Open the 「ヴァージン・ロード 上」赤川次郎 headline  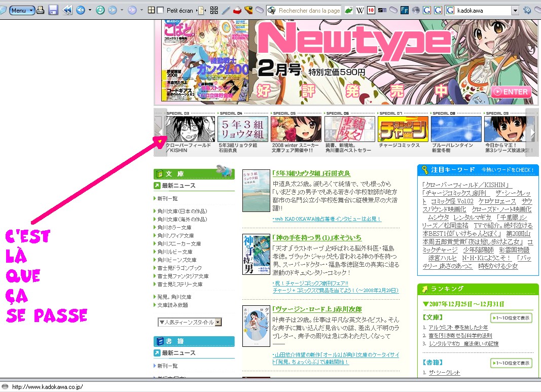317,309
